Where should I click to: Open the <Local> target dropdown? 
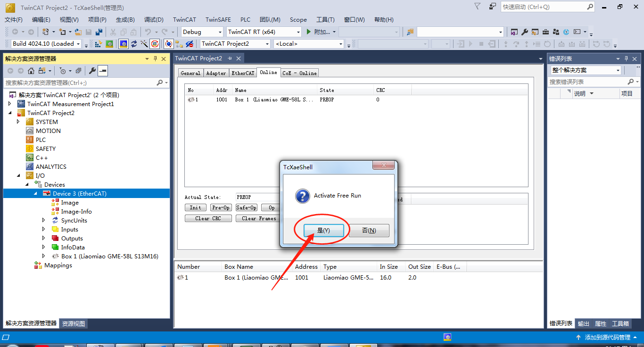(x=309, y=44)
